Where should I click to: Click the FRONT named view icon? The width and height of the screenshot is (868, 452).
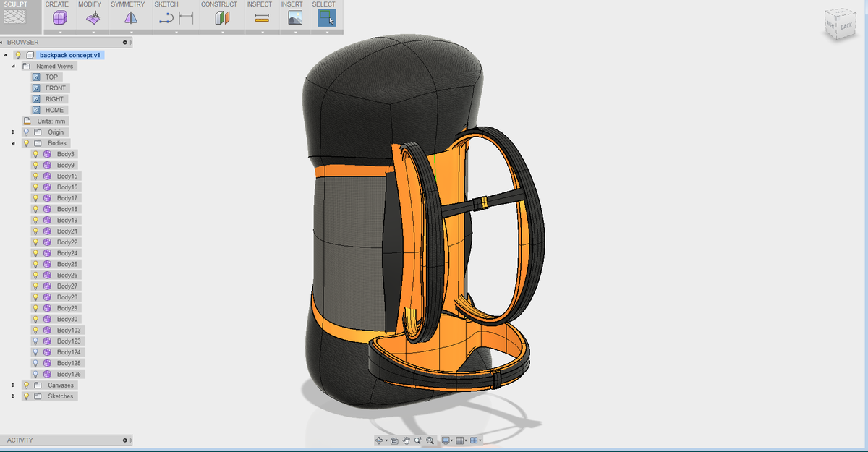[36, 88]
